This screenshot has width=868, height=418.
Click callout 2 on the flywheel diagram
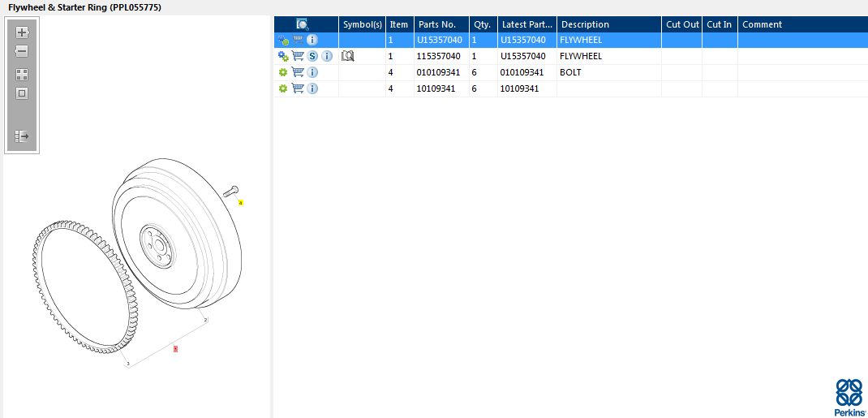point(206,320)
